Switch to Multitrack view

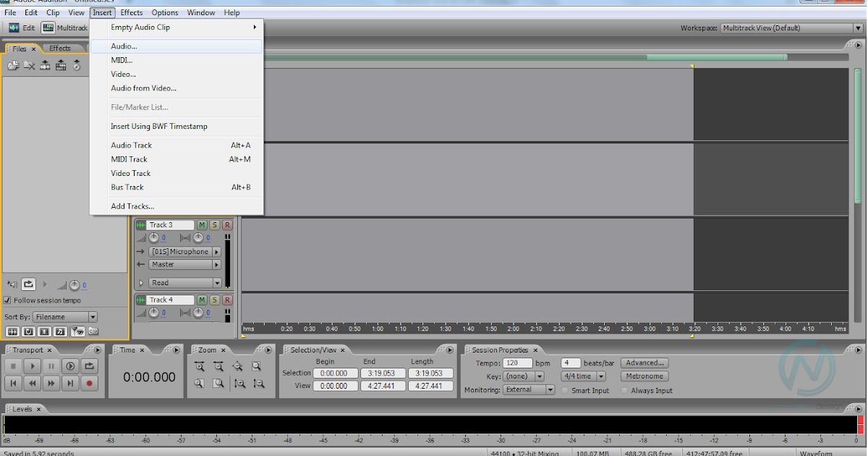point(64,28)
